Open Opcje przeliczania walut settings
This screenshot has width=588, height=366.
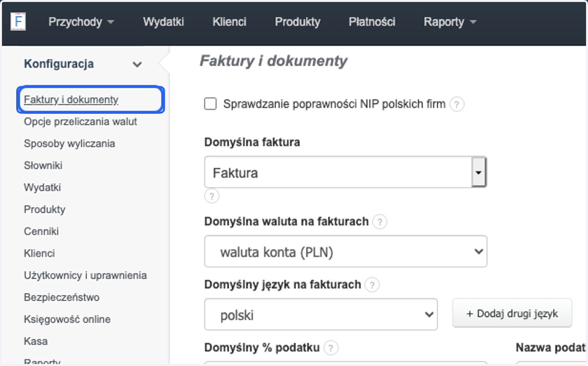click(80, 122)
